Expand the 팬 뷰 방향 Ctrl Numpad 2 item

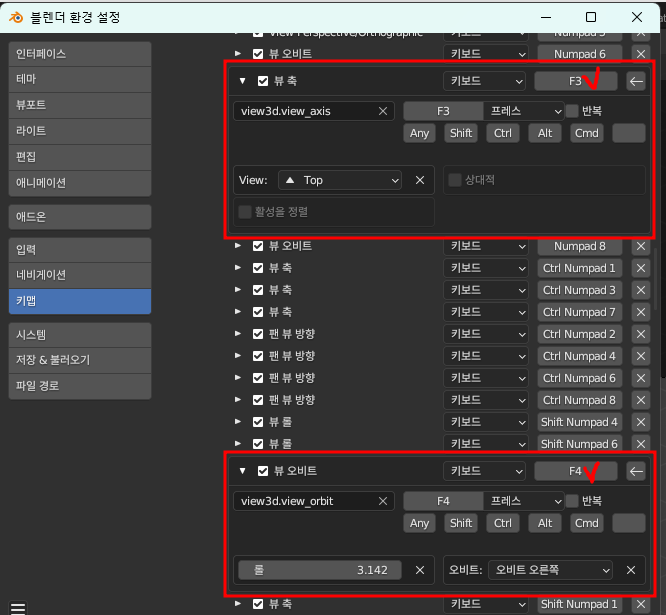click(x=238, y=334)
